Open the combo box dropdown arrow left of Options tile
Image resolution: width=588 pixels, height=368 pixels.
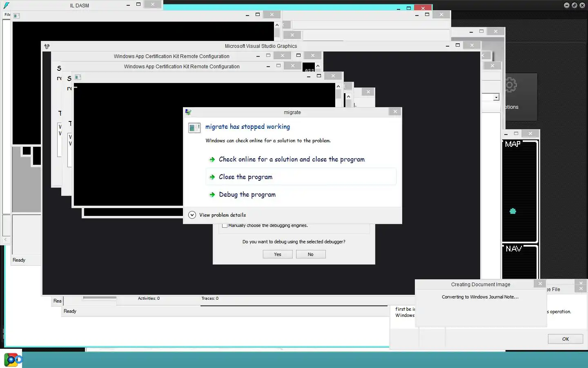[x=496, y=97]
